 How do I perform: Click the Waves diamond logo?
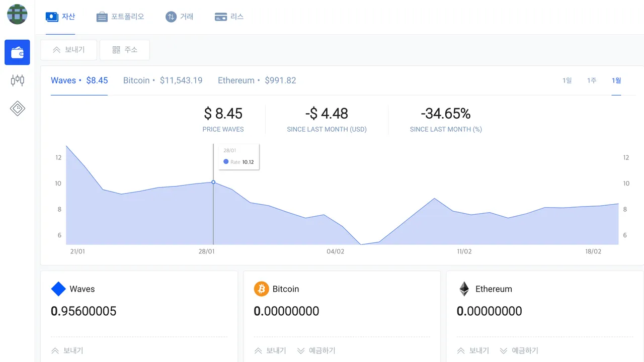click(x=59, y=289)
